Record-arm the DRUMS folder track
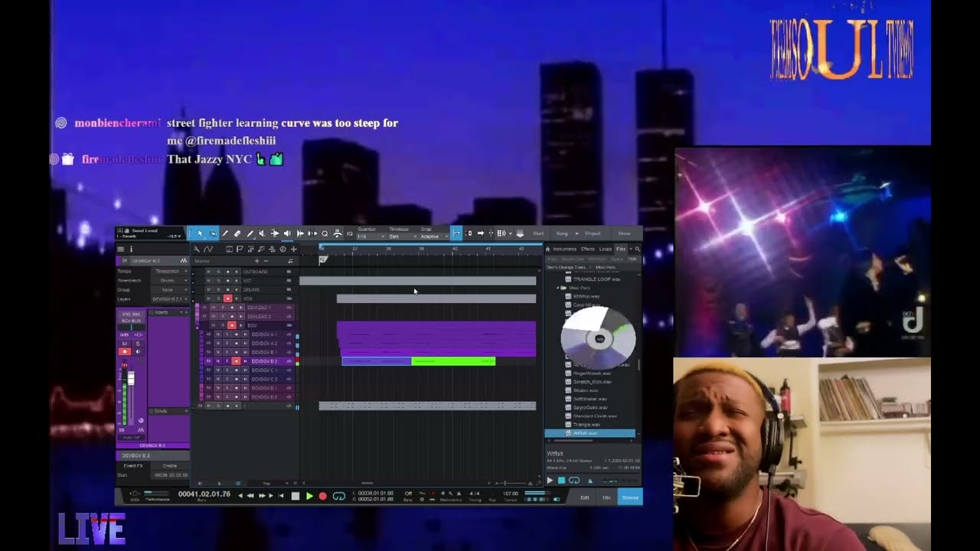This screenshot has width=980, height=551. click(x=227, y=289)
